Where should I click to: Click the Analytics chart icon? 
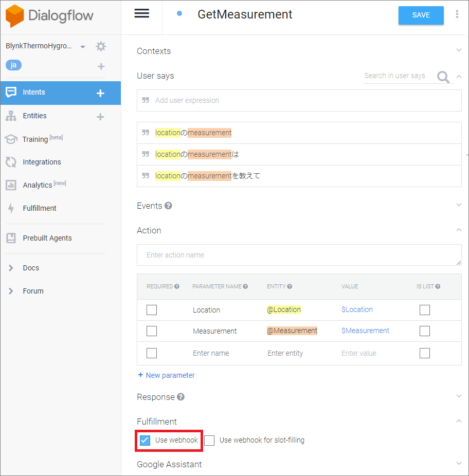(11, 185)
